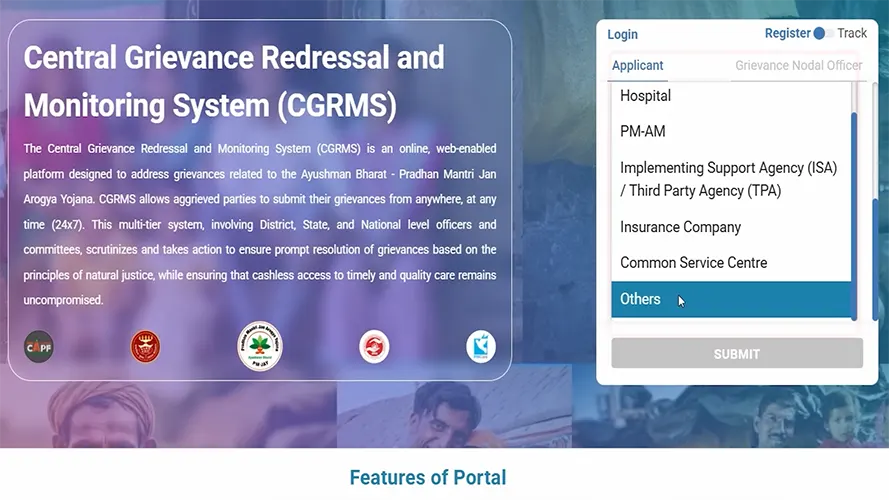This screenshot has height=500, width=889.
Task: Select PM-AM option in the list
Action: [x=731, y=132]
